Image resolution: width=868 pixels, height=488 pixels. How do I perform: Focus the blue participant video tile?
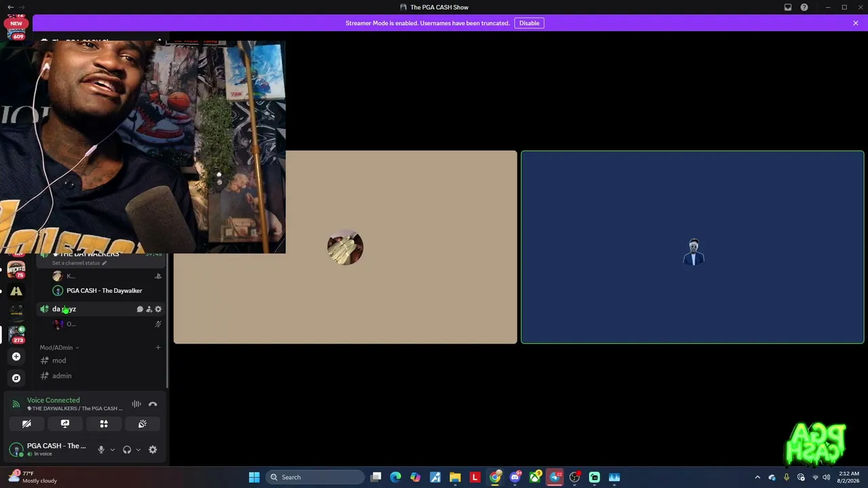click(692, 247)
